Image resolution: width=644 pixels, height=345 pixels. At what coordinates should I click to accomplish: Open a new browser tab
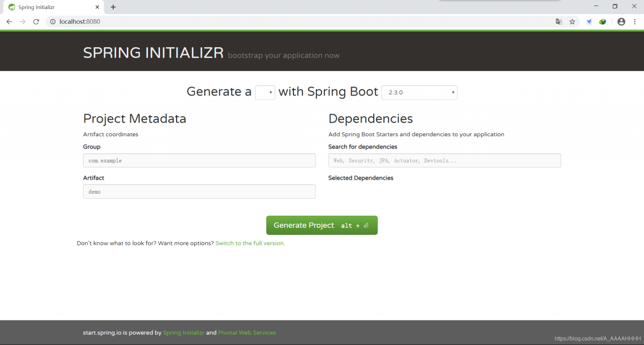[x=113, y=7]
